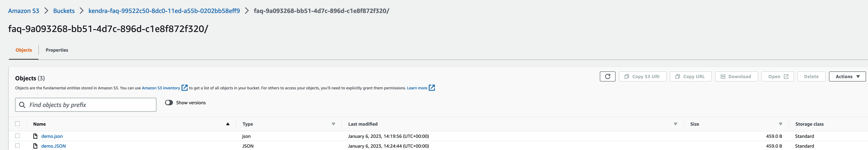
Task: Select the Objects tab
Action: (x=24, y=50)
